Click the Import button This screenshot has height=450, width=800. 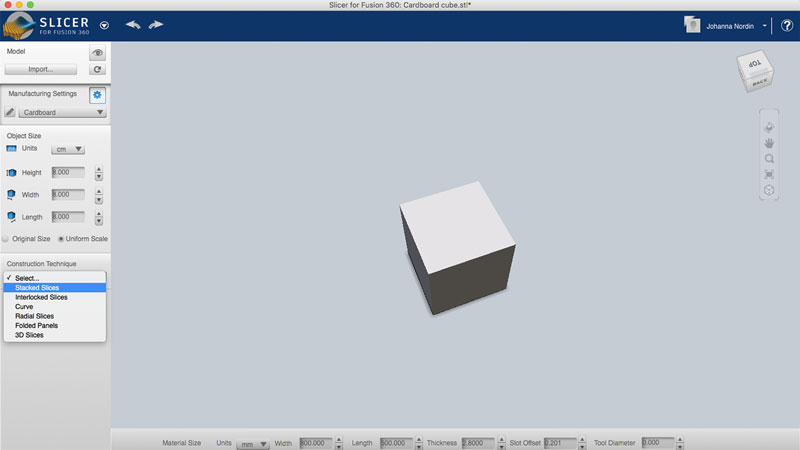[41, 69]
